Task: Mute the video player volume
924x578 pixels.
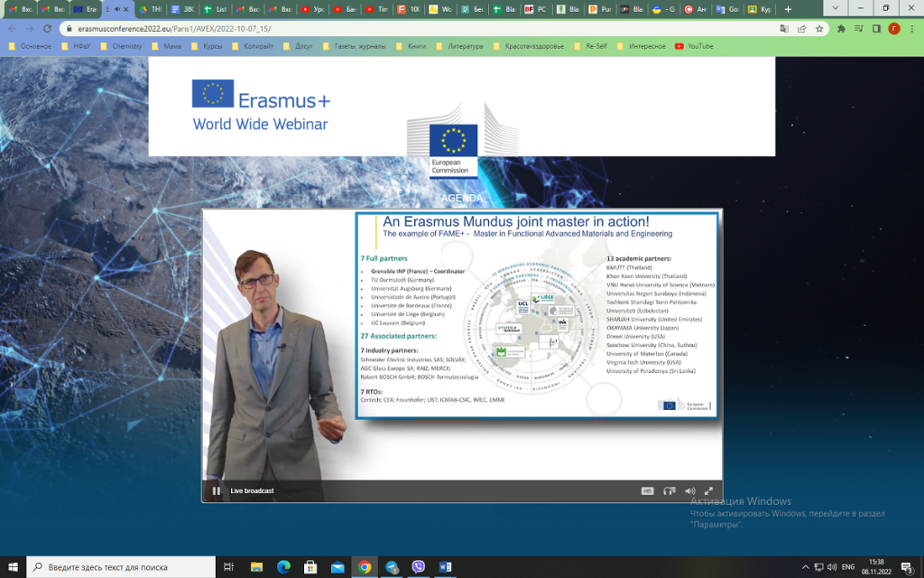Action: coord(690,490)
